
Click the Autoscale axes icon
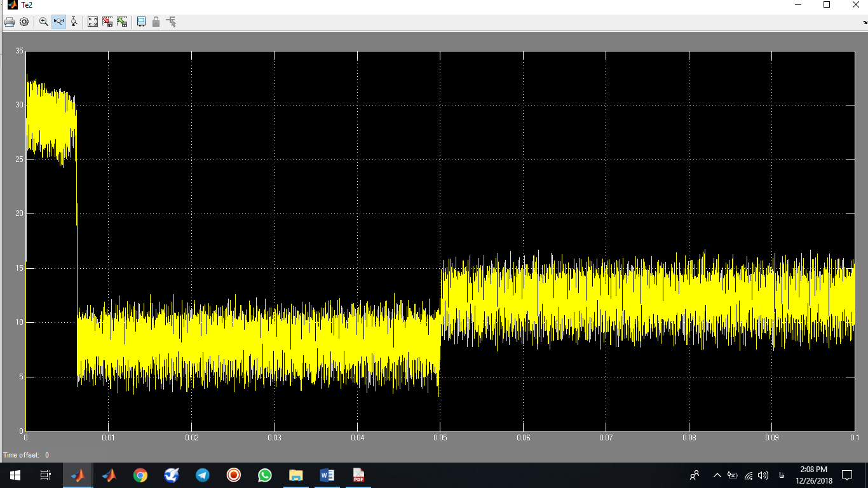[x=93, y=22]
